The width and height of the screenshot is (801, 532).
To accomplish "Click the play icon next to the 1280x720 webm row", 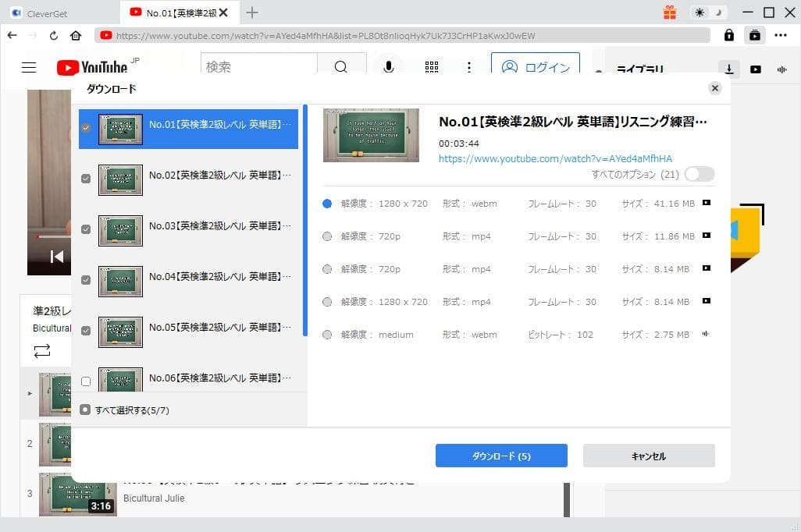I will [x=705, y=203].
